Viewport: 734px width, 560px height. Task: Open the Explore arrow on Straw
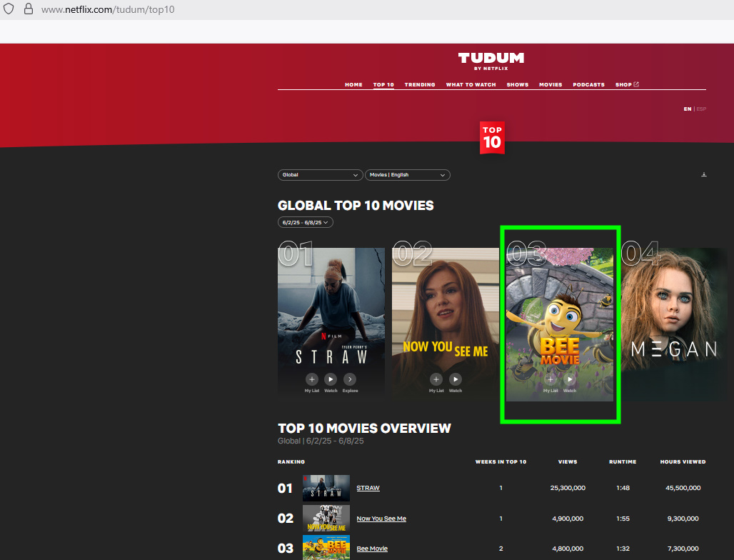(350, 379)
